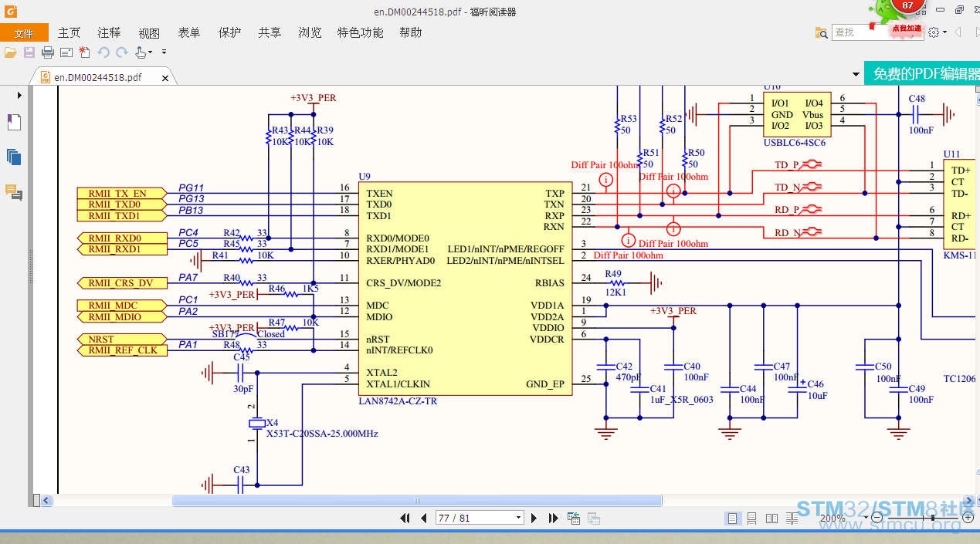
Task: Open the Hand tool mode dropdown arrow
Action: point(151,52)
